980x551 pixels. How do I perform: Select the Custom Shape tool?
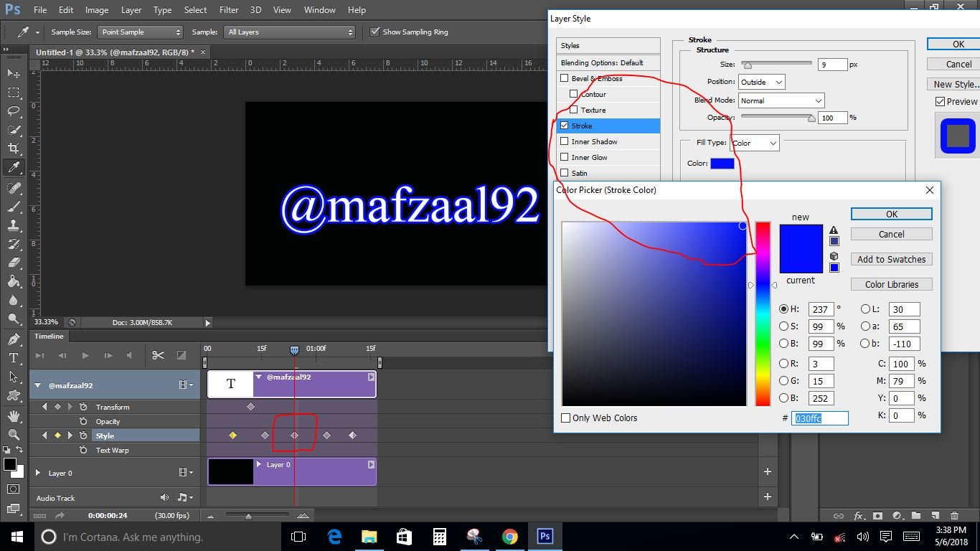[14, 395]
